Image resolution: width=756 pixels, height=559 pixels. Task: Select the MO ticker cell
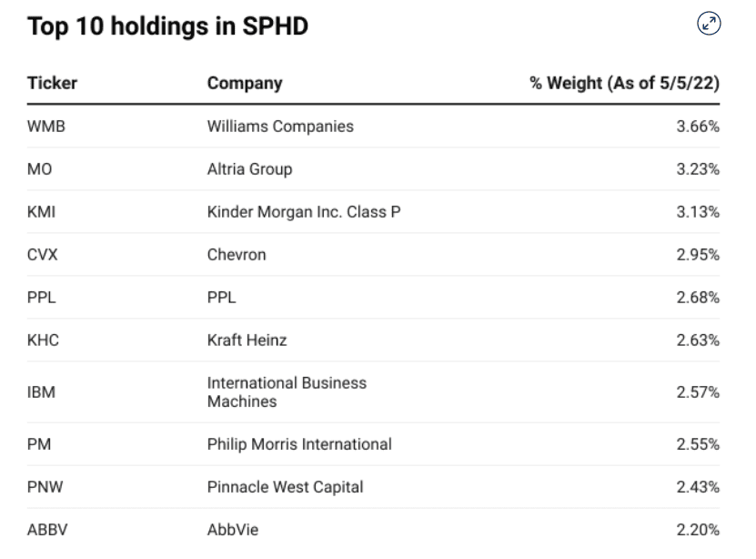coord(39,169)
